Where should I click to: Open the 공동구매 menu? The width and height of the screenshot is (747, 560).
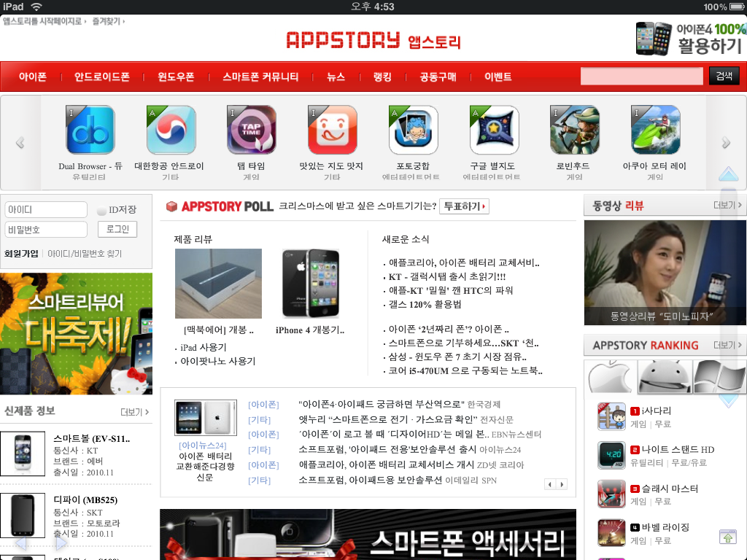pyautogui.click(x=438, y=77)
